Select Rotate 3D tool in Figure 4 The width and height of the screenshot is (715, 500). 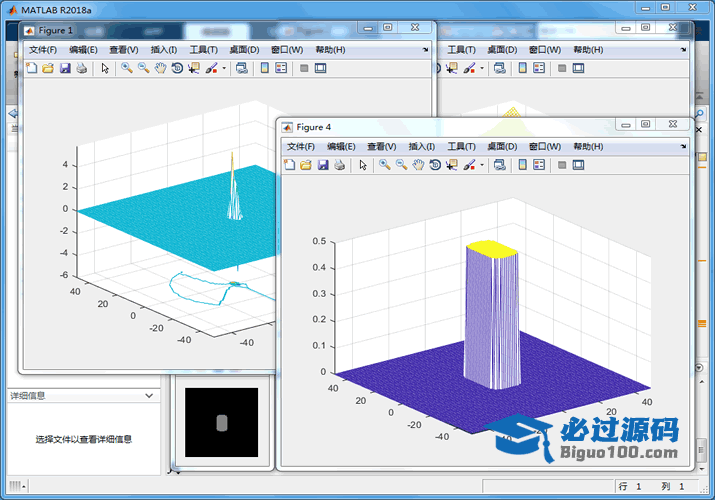coord(435,165)
